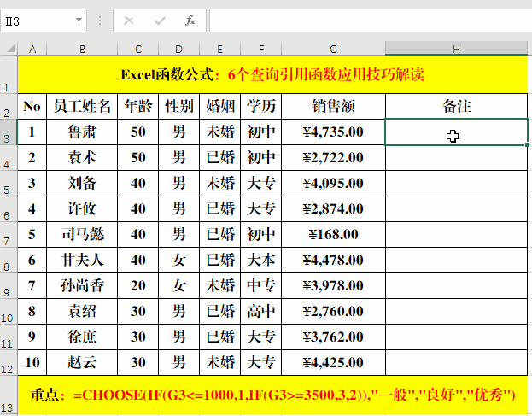Click inside the formula bar input
This screenshot has width=532, height=416.
click(x=371, y=21)
